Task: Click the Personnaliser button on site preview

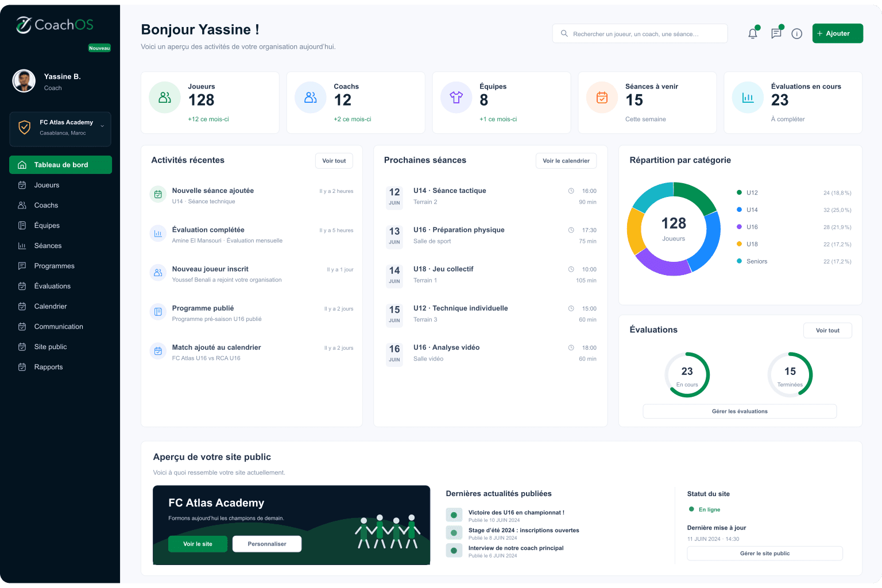Action: coord(267,544)
